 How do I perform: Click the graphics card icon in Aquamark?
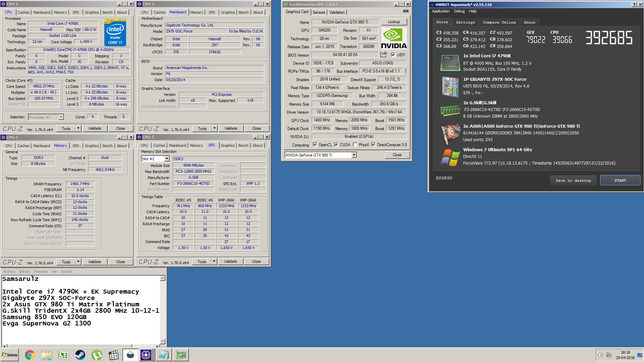click(x=450, y=133)
